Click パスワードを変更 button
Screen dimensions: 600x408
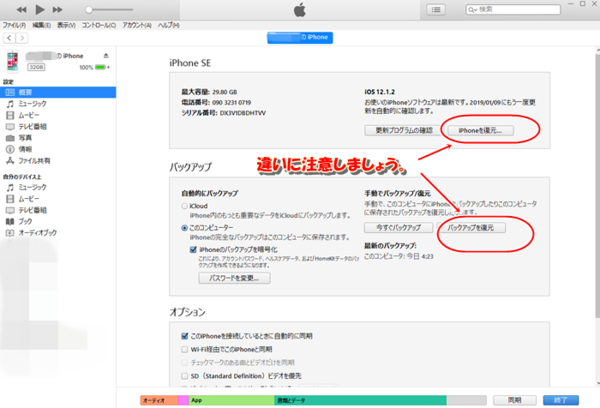click(234, 278)
